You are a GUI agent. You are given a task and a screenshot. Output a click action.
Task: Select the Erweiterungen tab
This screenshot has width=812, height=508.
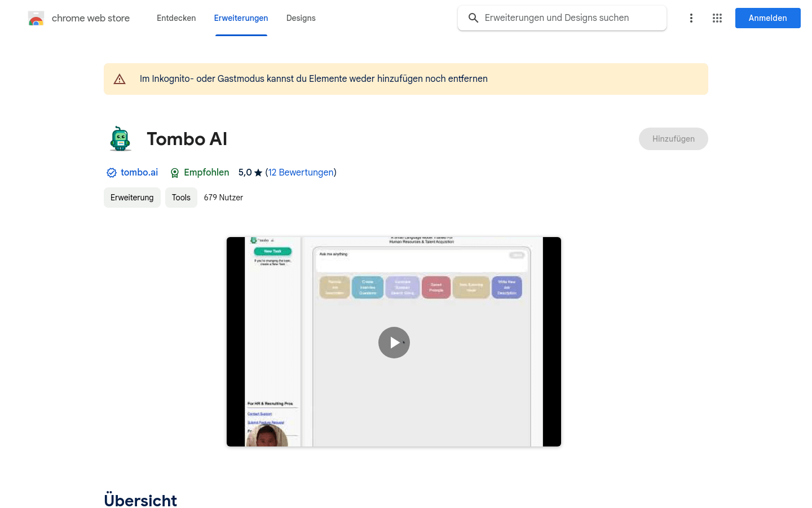(241, 18)
